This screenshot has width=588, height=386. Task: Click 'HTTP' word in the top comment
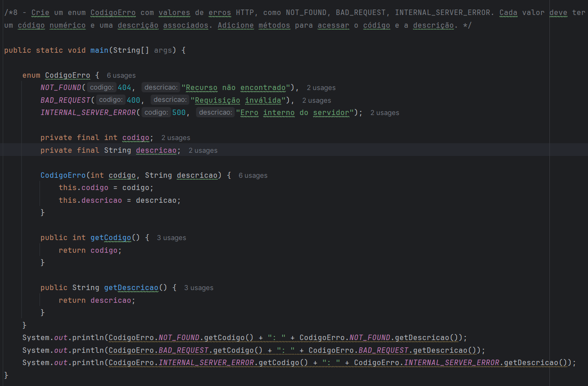[x=245, y=13]
